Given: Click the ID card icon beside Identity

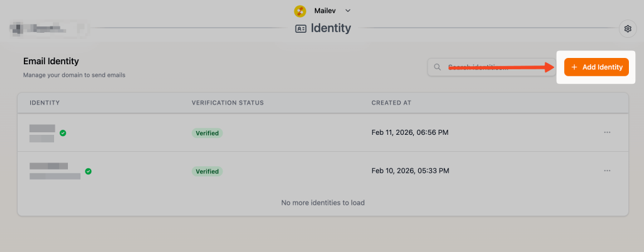Looking at the screenshot, I should tap(301, 28).
